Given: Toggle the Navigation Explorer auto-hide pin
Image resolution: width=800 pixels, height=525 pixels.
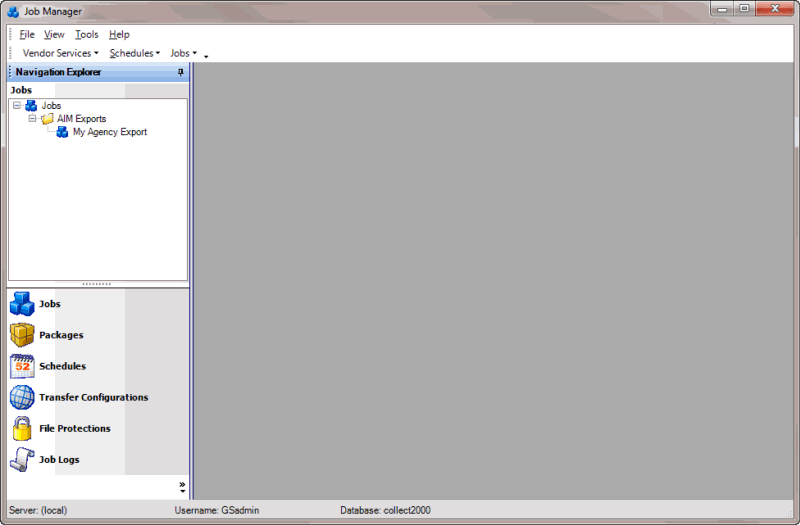Looking at the screenshot, I should (181, 72).
